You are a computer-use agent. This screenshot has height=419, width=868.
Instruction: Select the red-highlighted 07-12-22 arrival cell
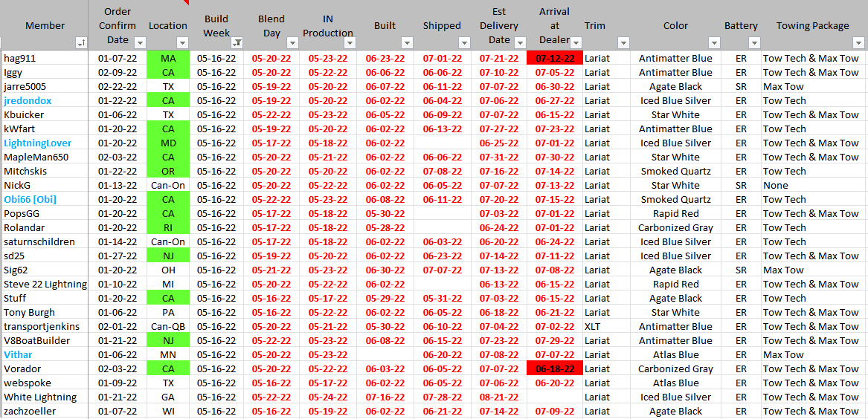point(554,59)
